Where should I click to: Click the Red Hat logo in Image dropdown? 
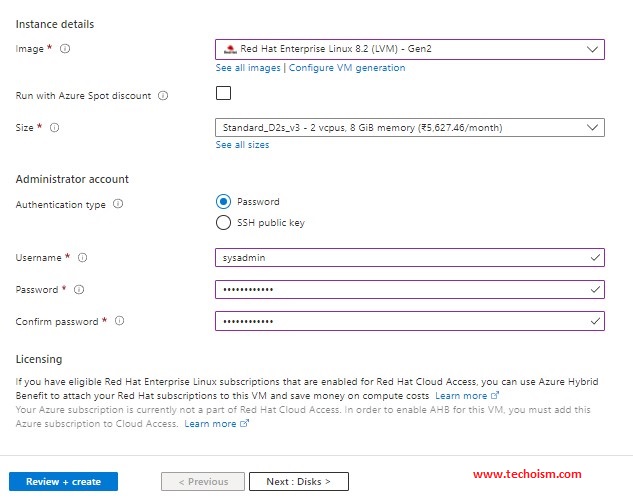pos(230,49)
